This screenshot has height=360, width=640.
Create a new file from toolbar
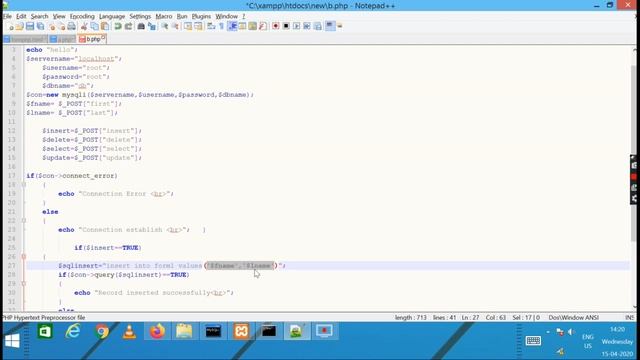(x=10, y=27)
